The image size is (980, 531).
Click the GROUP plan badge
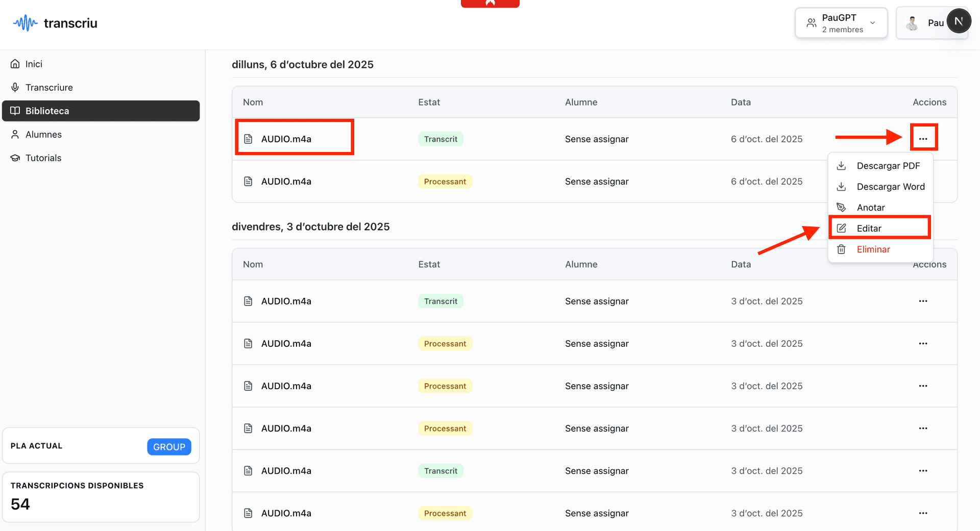pyautogui.click(x=169, y=447)
